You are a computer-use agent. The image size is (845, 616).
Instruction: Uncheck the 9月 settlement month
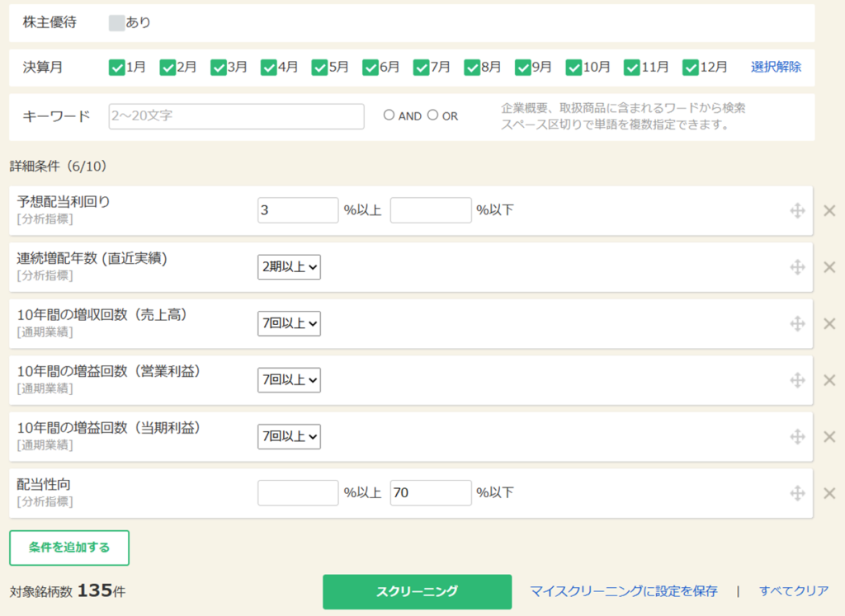[x=522, y=68]
